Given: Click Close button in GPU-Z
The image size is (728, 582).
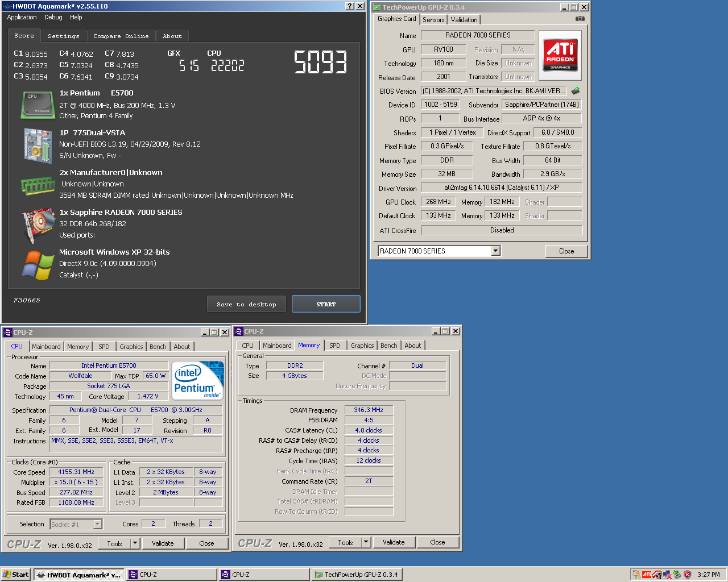Looking at the screenshot, I should 566,251.
